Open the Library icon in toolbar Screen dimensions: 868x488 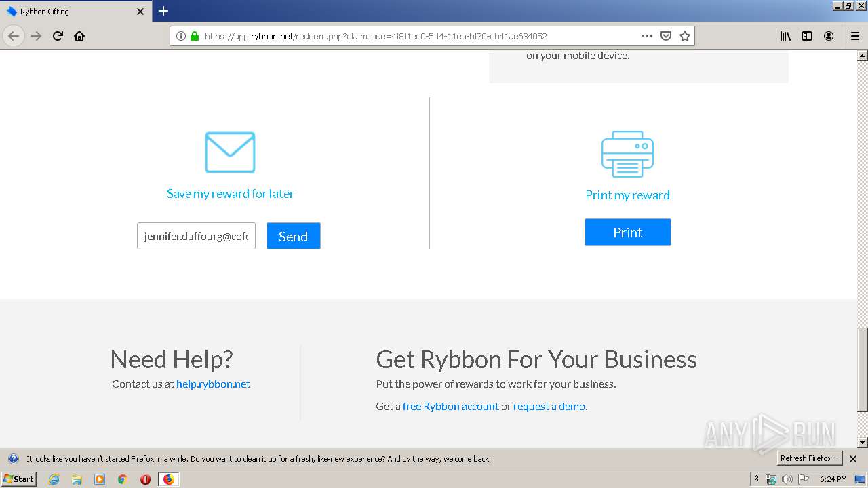[x=785, y=36]
